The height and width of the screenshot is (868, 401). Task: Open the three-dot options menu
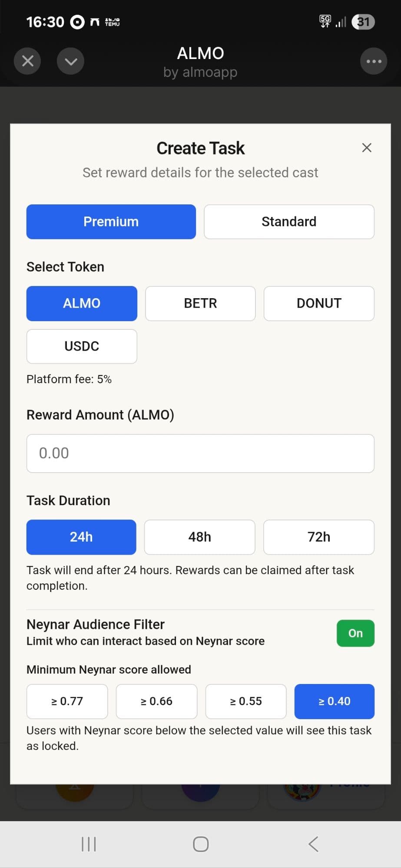tap(374, 61)
